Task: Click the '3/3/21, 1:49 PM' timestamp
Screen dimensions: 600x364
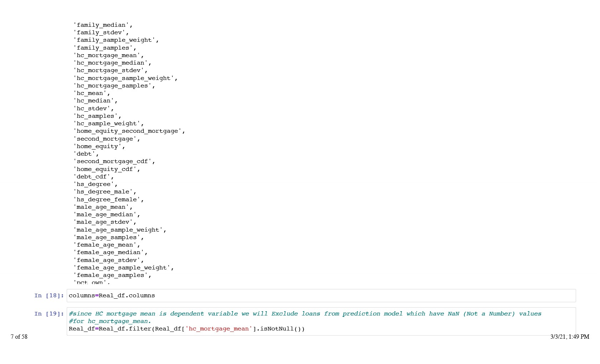Action: pyautogui.click(x=569, y=337)
